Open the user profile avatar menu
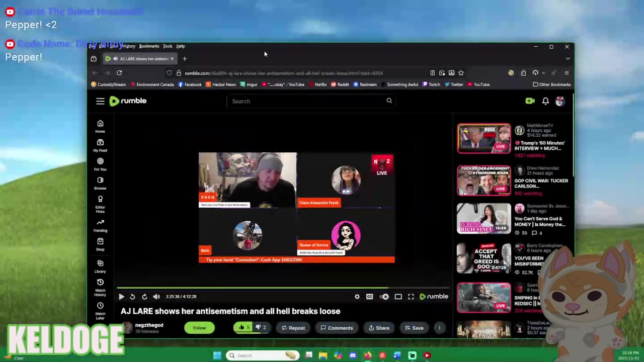The width and height of the screenshot is (644, 362). pos(560,101)
